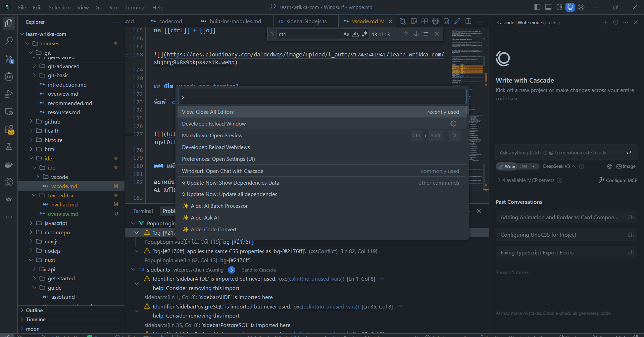Run 'Aide: Ask AI' from command palette
Viewport: 644px width, 337px height.
(322, 218)
